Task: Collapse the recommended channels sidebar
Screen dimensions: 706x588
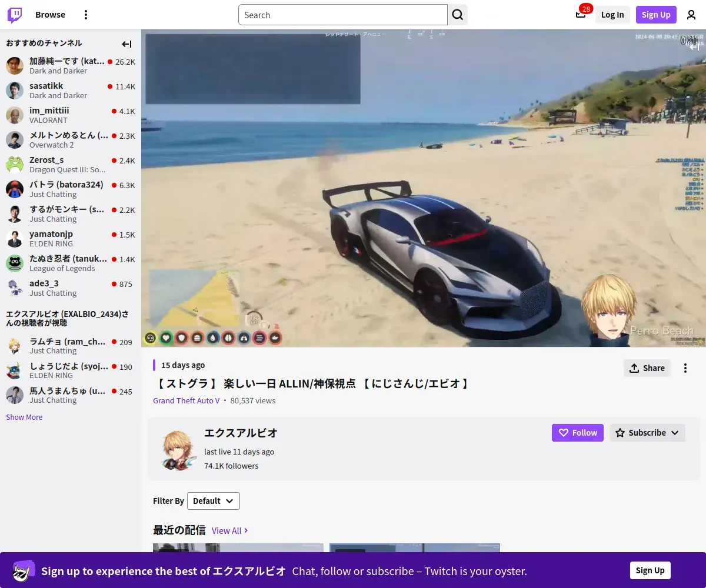Action: [126, 44]
